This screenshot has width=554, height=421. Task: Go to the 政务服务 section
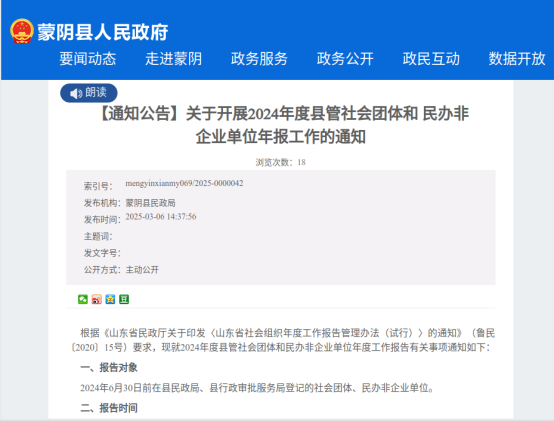(259, 59)
